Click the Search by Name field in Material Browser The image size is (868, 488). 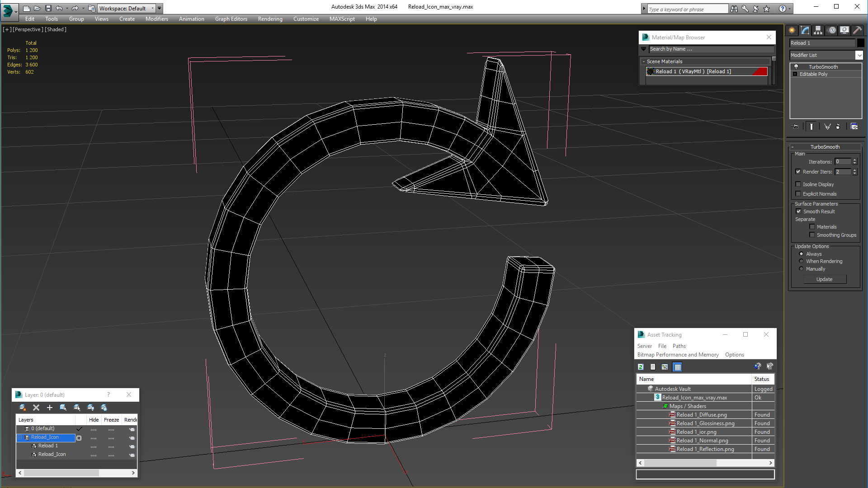coord(711,49)
